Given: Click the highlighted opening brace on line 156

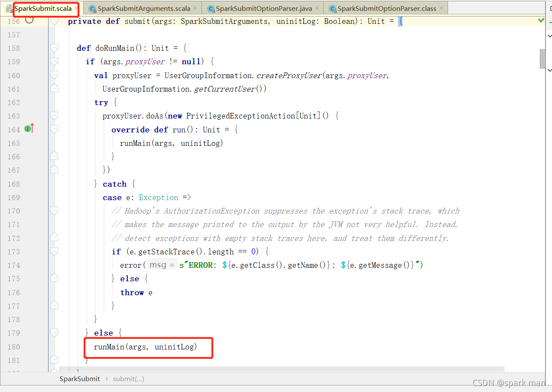Looking at the screenshot, I should pyautogui.click(x=400, y=21).
